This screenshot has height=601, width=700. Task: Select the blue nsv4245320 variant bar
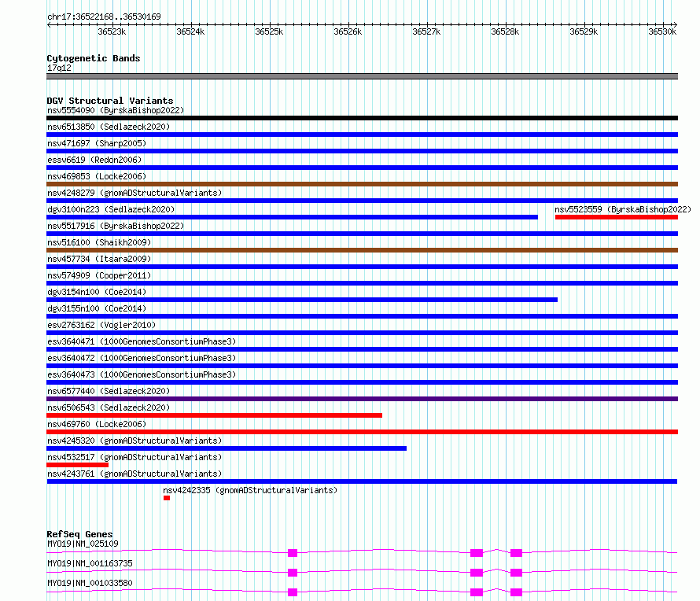[x=227, y=448]
